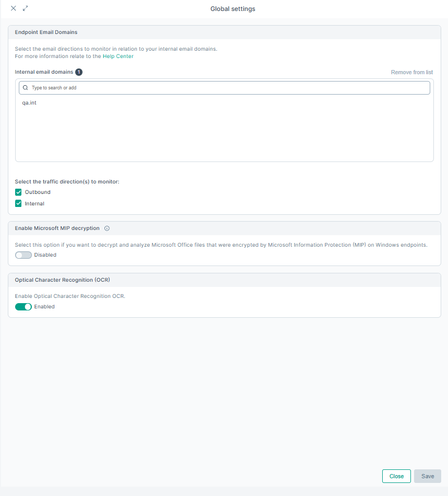
Task: Uncheck the Outbound traffic checkbox
Action: tap(18, 192)
